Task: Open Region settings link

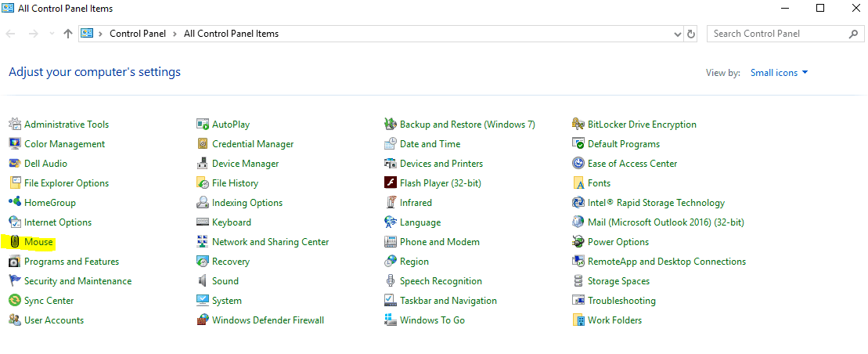Action: point(414,261)
